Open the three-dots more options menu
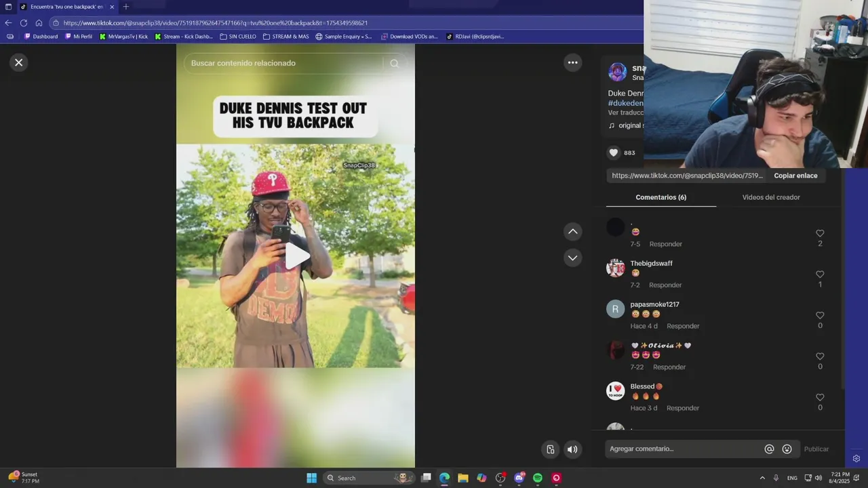 (573, 62)
